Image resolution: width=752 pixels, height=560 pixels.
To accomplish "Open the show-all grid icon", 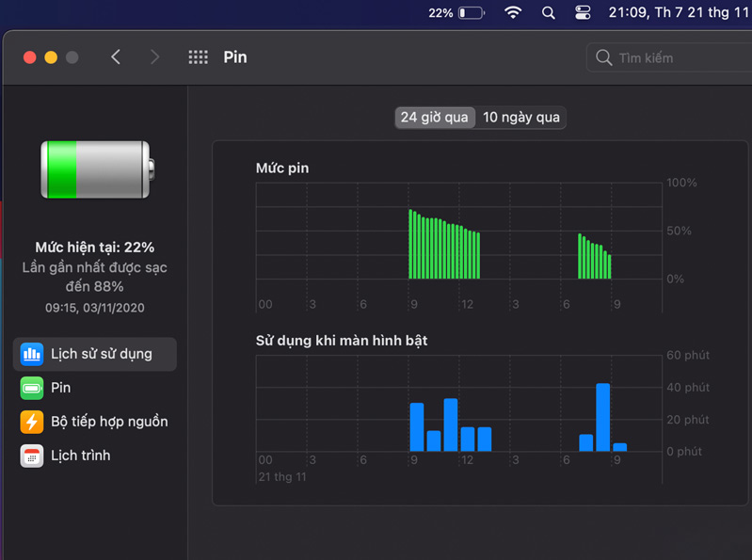I will [x=198, y=57].
